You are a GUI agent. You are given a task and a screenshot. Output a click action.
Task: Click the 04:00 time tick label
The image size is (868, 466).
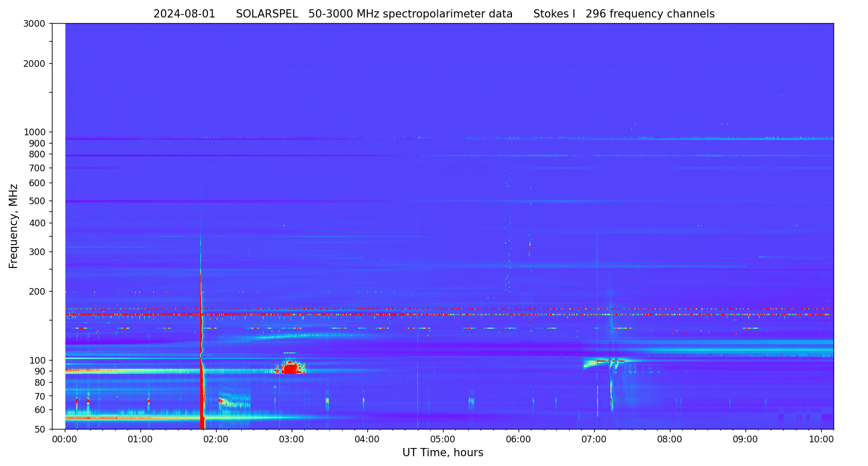point(367,440)
